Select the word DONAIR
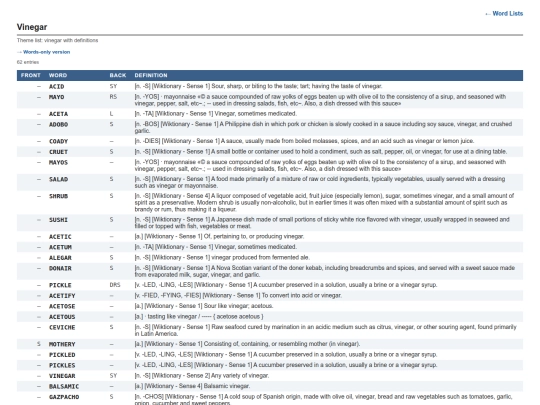The width and height of the screenshot is (540, 405). coord(60,268)
